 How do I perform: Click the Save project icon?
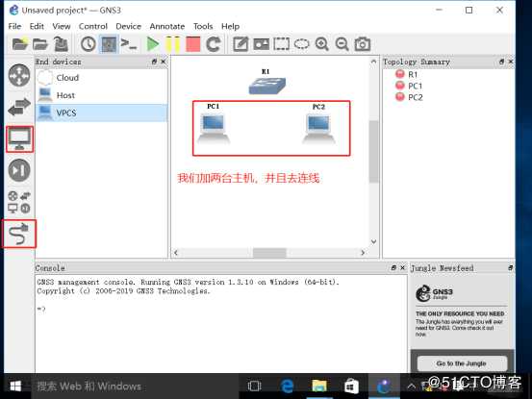click(x=61, y=44)
